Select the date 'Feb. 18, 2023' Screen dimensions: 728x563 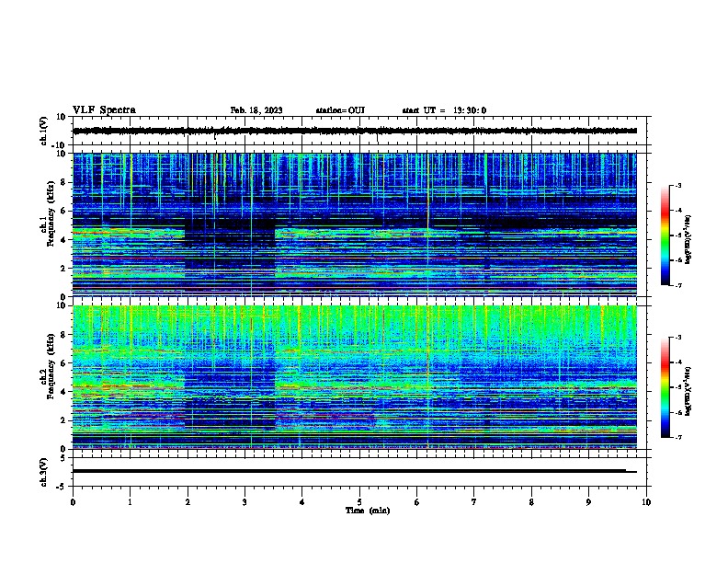(x=256, y=110)
